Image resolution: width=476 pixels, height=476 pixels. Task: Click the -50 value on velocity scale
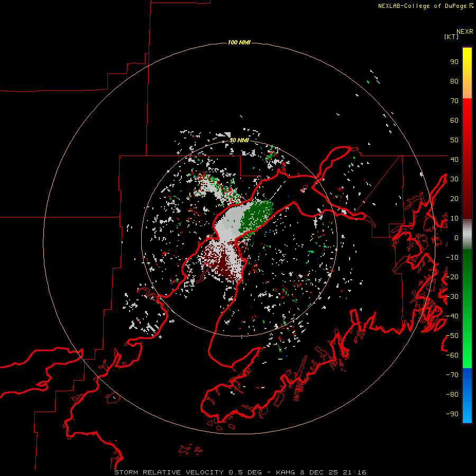pos(452,336)
